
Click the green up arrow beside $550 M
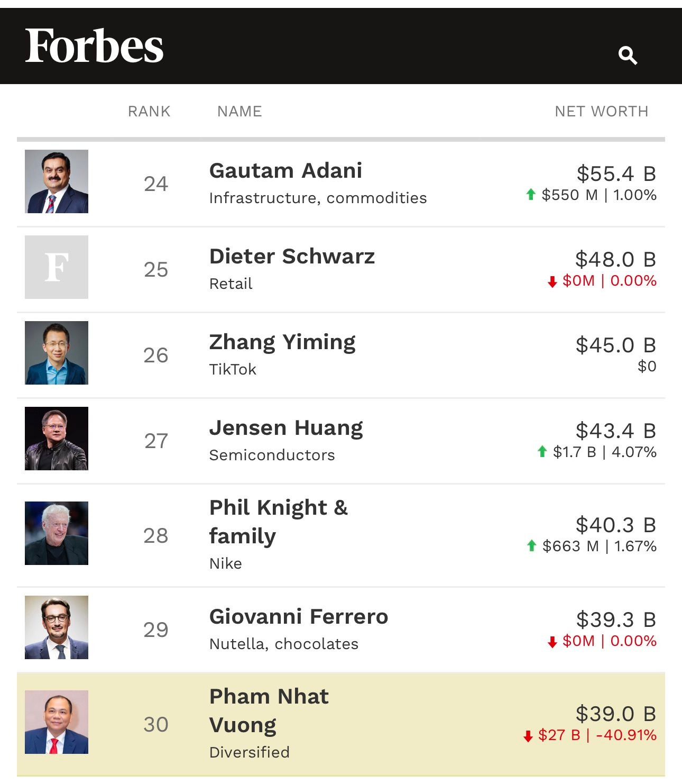(531, 195)
